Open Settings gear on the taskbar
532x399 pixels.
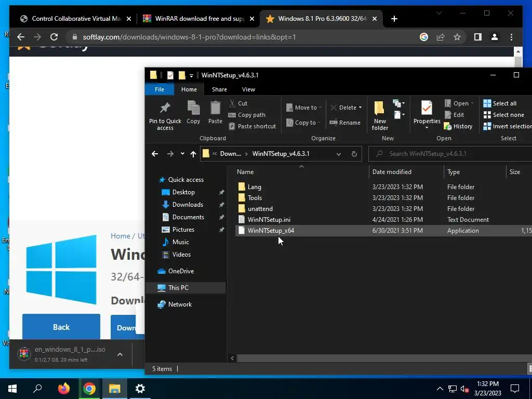140,389
